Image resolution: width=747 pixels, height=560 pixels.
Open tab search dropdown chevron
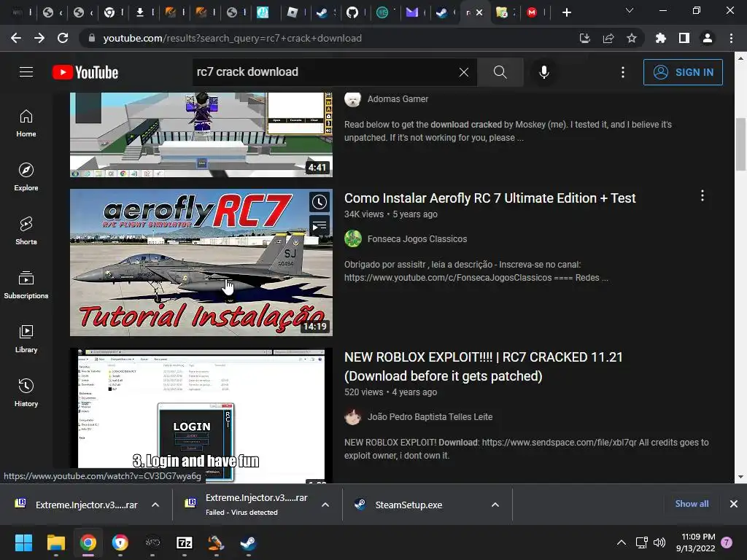[630, 10]
